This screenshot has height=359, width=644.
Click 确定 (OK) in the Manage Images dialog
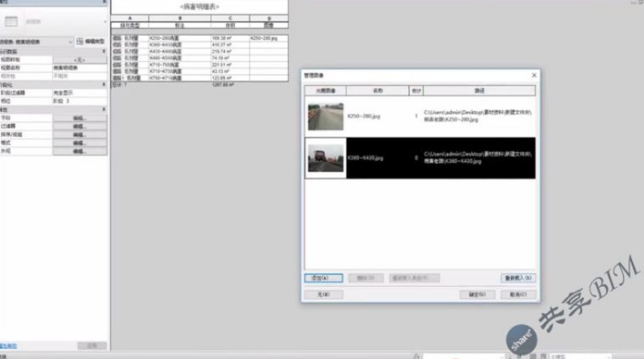pyautogui.click(x=477, y=294)
